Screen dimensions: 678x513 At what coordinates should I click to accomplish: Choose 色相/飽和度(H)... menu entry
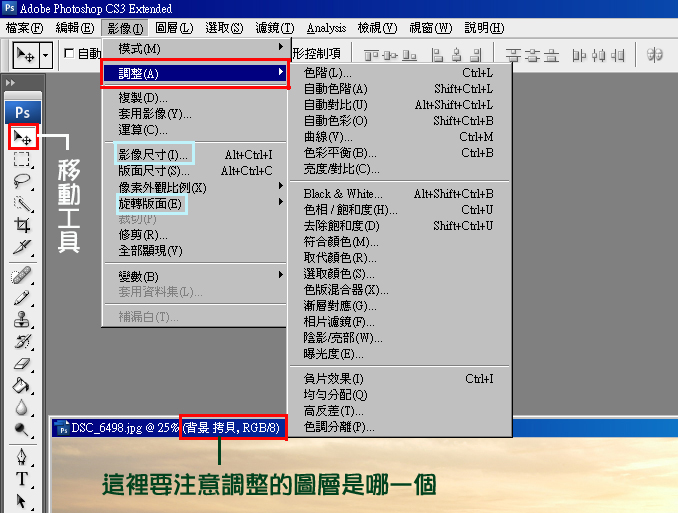click(400, 209)
